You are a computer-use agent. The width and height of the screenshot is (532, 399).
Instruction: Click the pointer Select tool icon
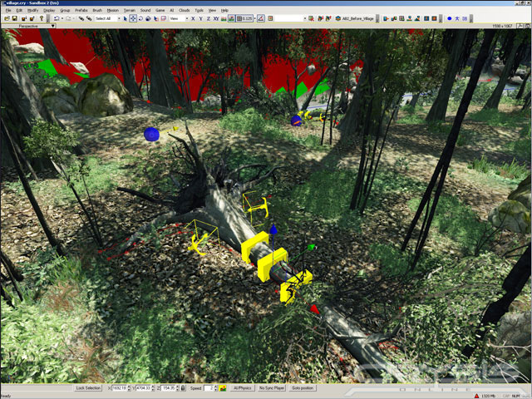[x=125, y=18]
